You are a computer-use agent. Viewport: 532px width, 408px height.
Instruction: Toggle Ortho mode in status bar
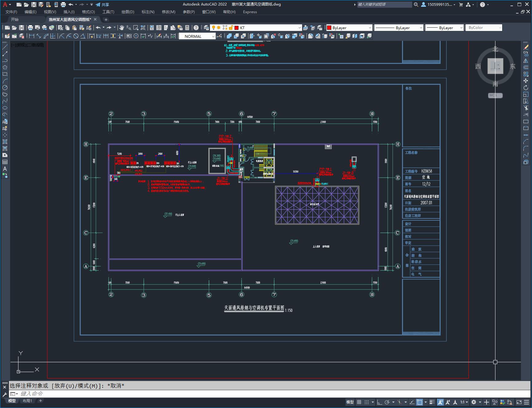[380, 402]
